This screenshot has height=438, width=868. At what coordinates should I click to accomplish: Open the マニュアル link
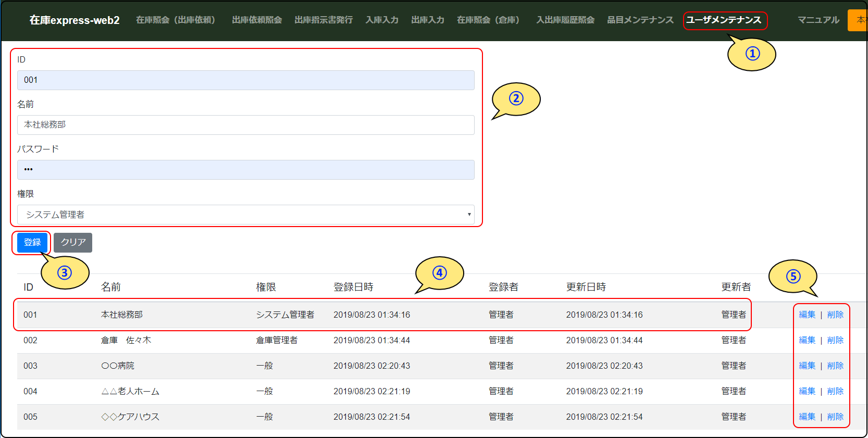pyautogui.click(x=818, y=20)
